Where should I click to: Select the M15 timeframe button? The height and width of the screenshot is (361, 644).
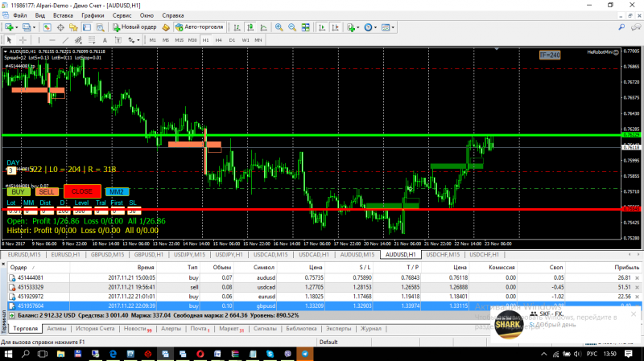click(180, 39)
